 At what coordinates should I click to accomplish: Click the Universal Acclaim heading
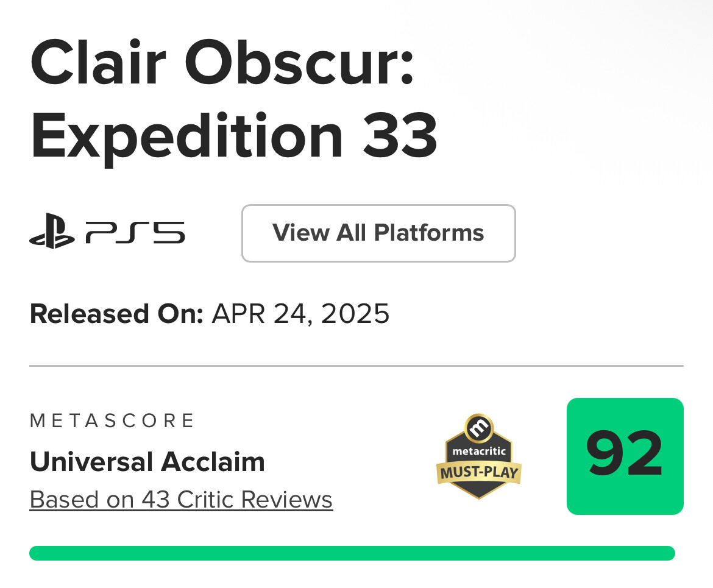click(x=147, y=462)
